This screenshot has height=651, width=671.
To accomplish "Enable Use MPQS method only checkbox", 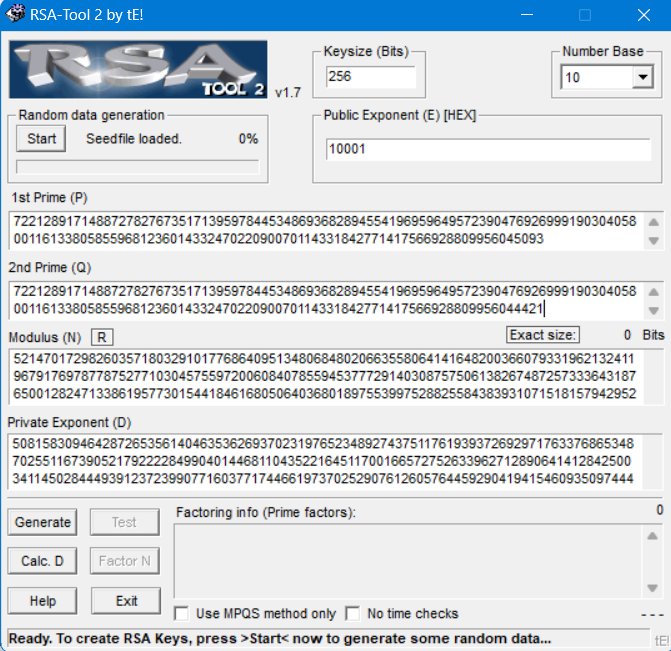I will click(181, 613).
